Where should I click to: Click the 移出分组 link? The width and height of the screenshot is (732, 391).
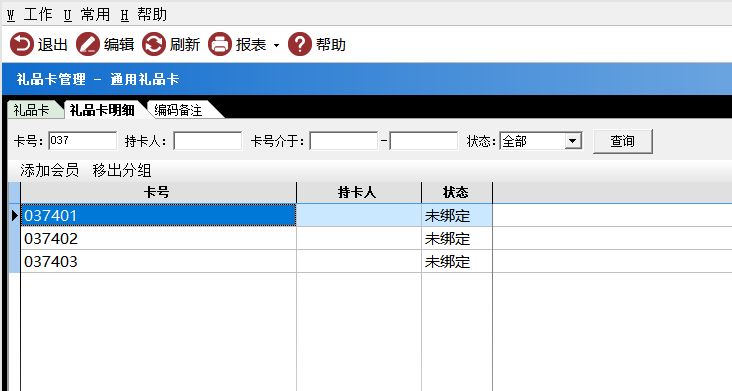122,170
